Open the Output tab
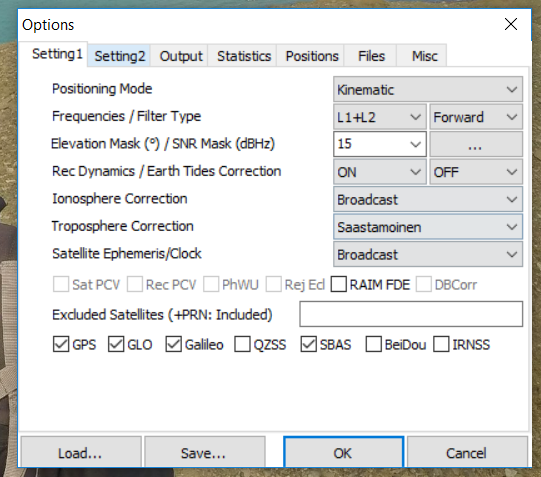541x477 pixels. coord(180,56)
